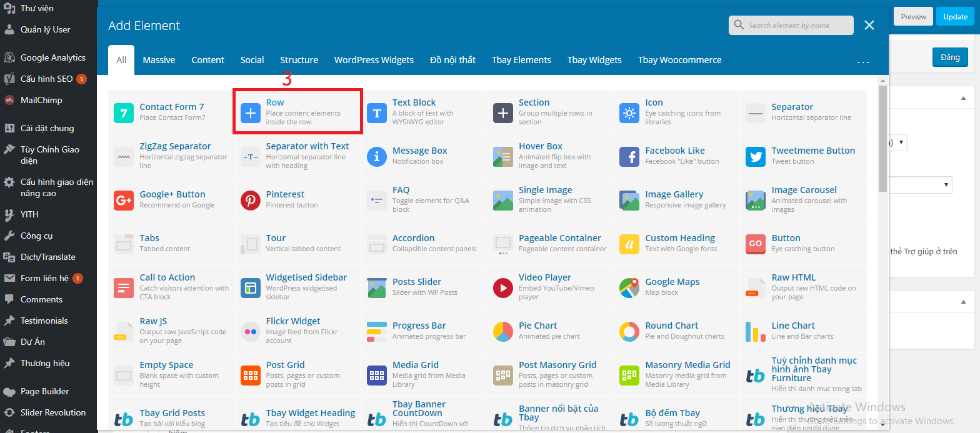Select the Contact Form 7 element icon
Image resolution: width=980 pixels, height=433 pixels.
click(x=124, y=113)
